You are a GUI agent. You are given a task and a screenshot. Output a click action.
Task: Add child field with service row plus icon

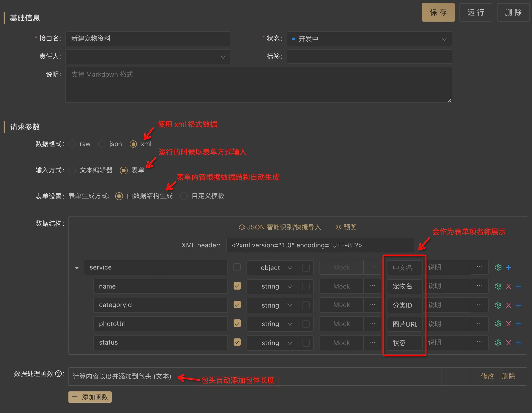(508, 267)
